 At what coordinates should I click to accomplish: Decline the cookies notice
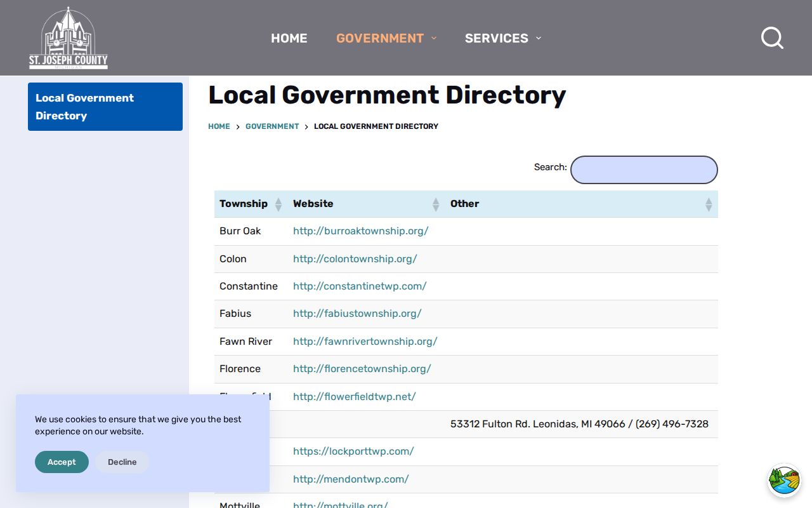(x=122, y=462)
